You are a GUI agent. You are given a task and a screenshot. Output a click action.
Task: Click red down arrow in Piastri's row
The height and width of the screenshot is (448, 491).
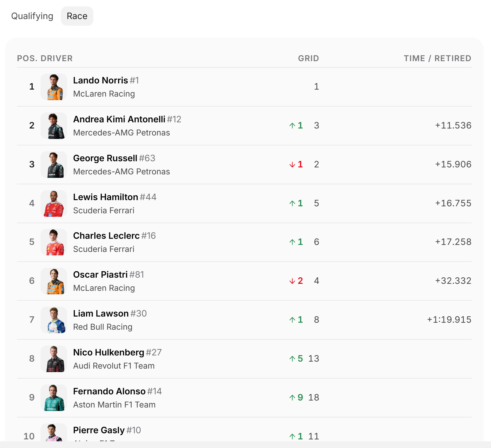[292, 281]
